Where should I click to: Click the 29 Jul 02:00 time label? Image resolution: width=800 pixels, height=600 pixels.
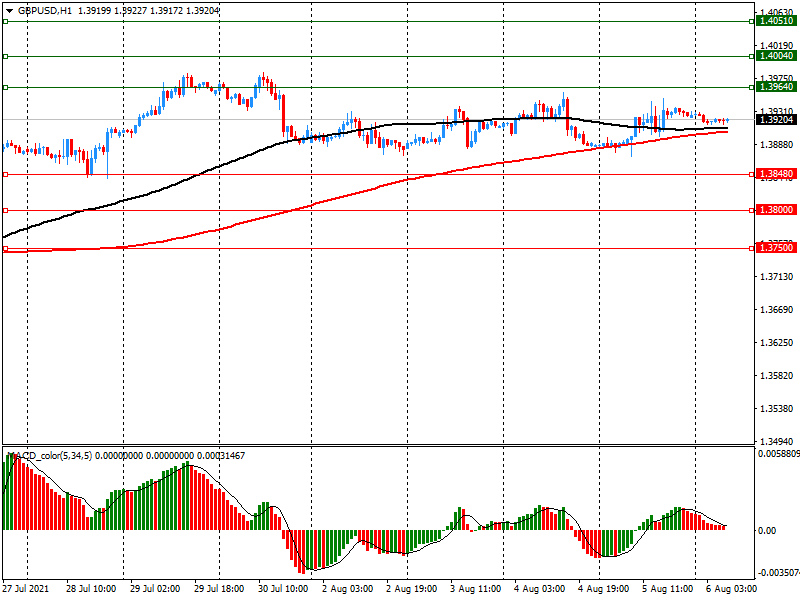click(155, 589)
